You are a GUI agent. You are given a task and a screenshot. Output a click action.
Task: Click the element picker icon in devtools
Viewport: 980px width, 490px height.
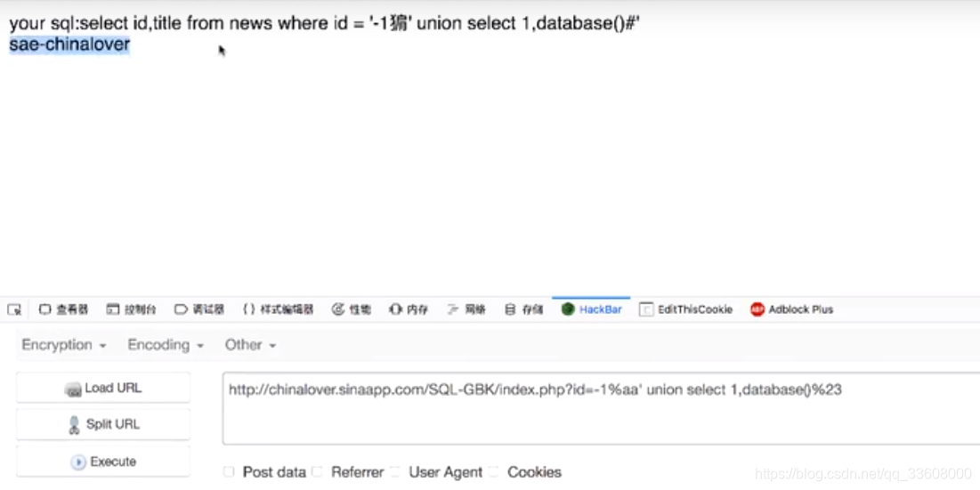point(14,309)
